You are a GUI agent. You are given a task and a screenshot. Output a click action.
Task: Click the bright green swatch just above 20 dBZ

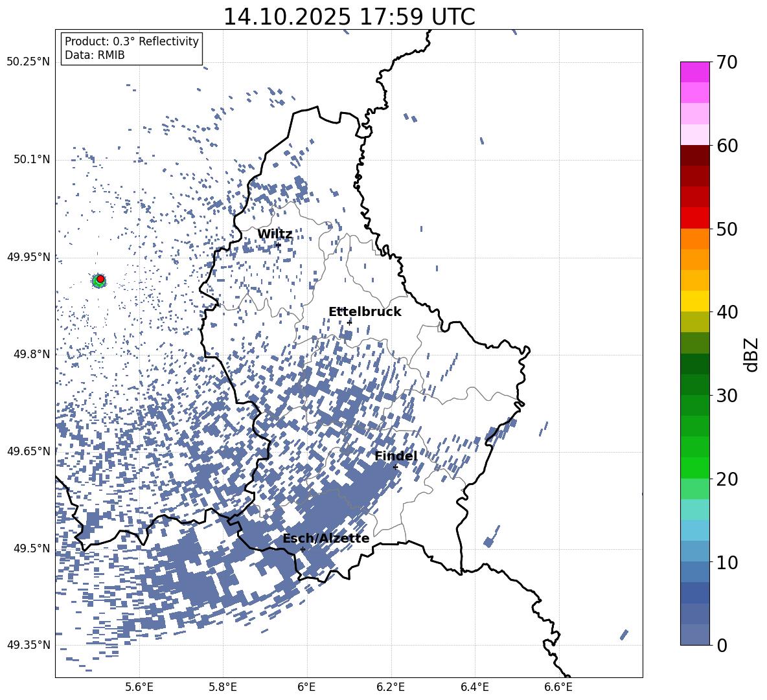coord(695,468)
